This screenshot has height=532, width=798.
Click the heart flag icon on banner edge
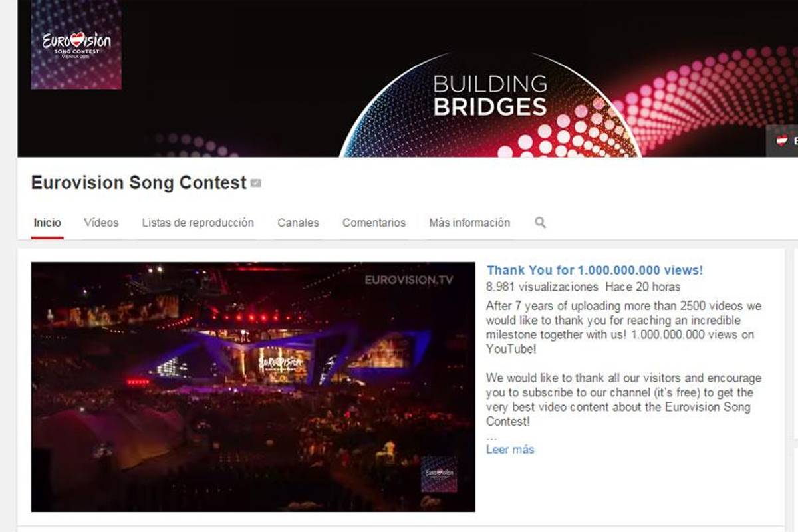click(782, 140)
